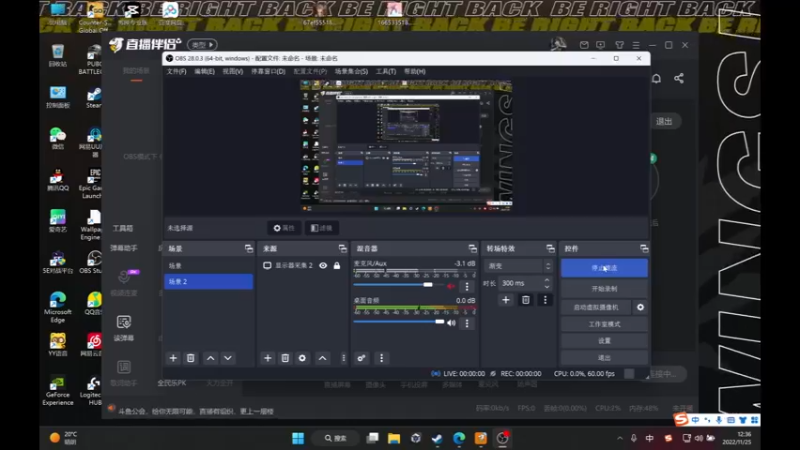Image resolution: width=800 pixels, height=450 pixels.
Task: Open the 工具(T) menu
Action: point(386,71)
